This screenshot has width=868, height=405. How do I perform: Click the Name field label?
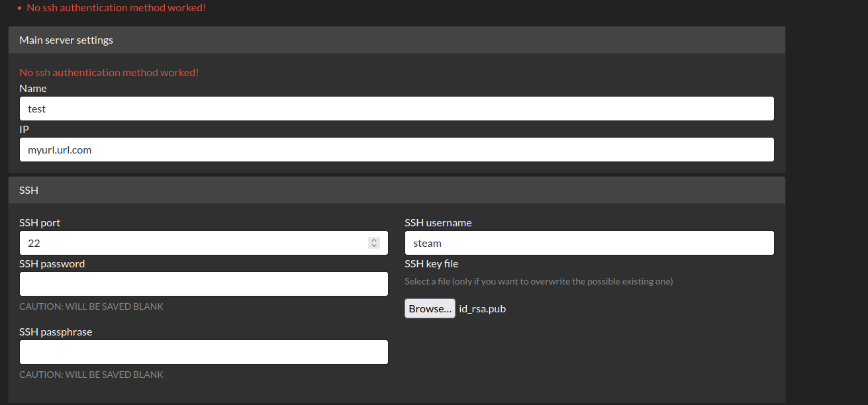pos(33,88)
